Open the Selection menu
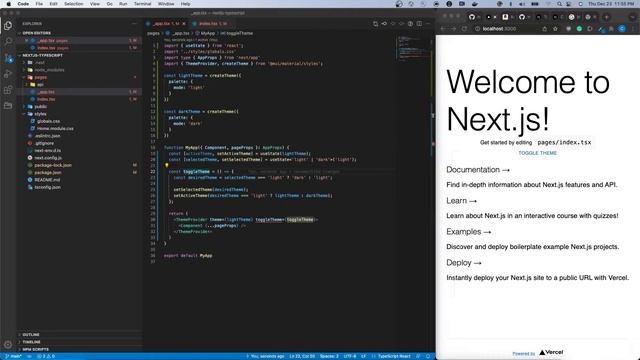The height and width of the screenshot is (360, 640). pyautogui.click(x=73, y=4)
